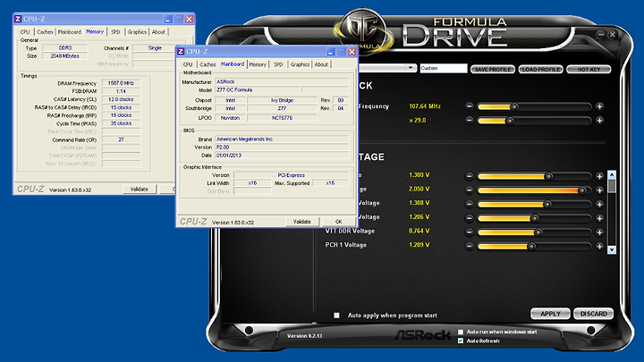Click the 2.050 V voltage slider handle
Viewport: 644px width, 362px height.
tap(582, 190)
